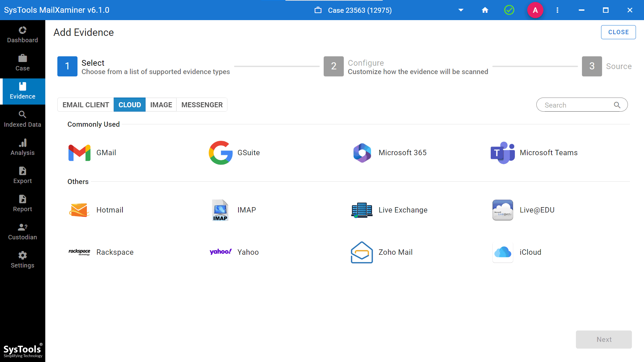Click the search magnifier icon
The image size is (644, 362).
[617, 105]
